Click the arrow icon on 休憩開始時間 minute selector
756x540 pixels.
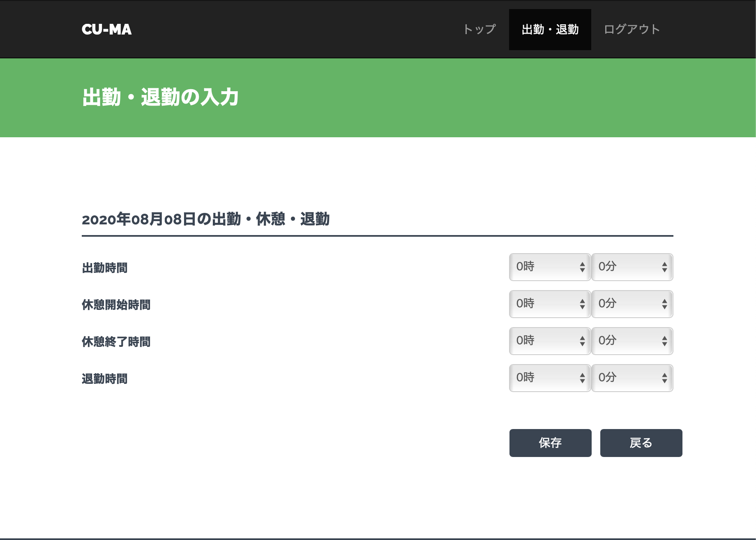(664, 304)
